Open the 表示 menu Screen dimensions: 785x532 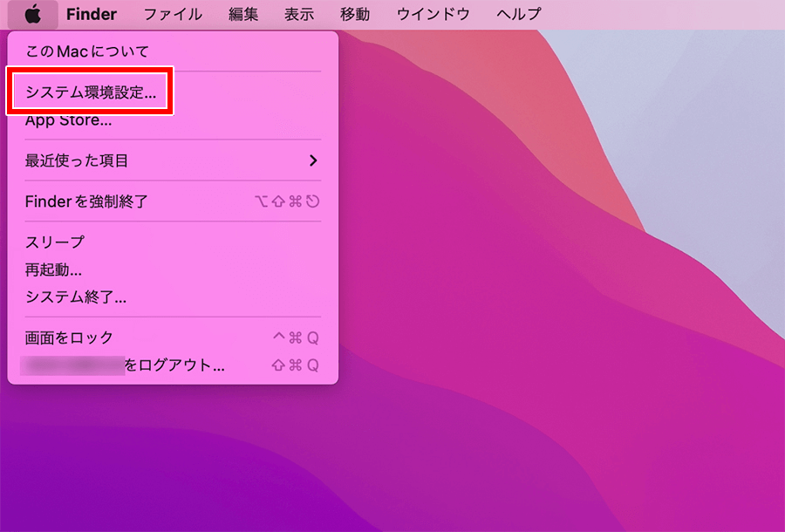click(x=299, y=14)
